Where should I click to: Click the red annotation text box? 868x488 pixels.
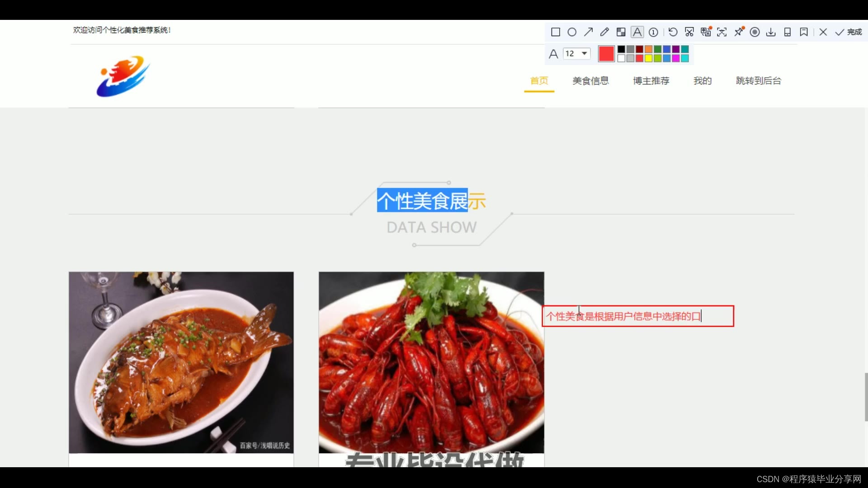coord(637,316)
